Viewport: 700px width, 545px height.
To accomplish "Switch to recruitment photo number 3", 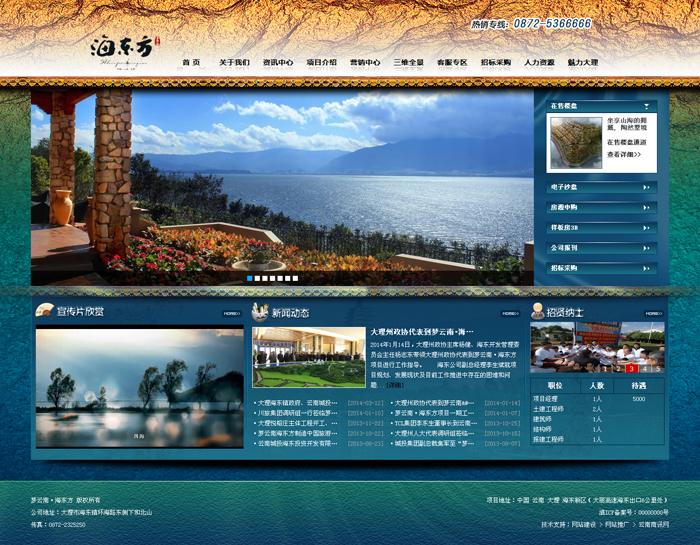I will pos(631,368).
